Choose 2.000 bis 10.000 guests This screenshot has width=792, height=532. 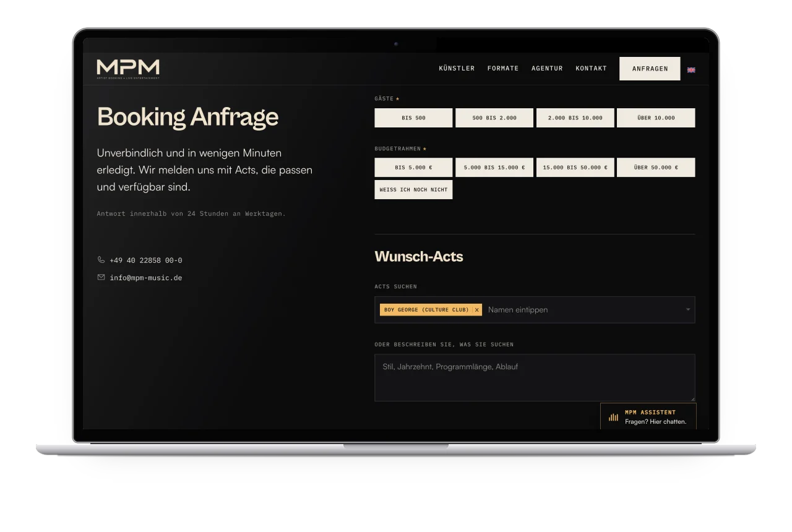tap(575, 118)
